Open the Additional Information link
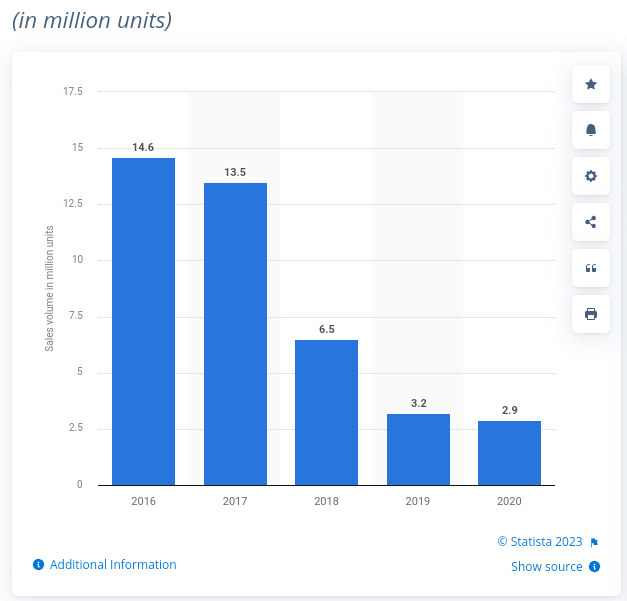Viewport: 627px width, 601px height. (113, 565)
